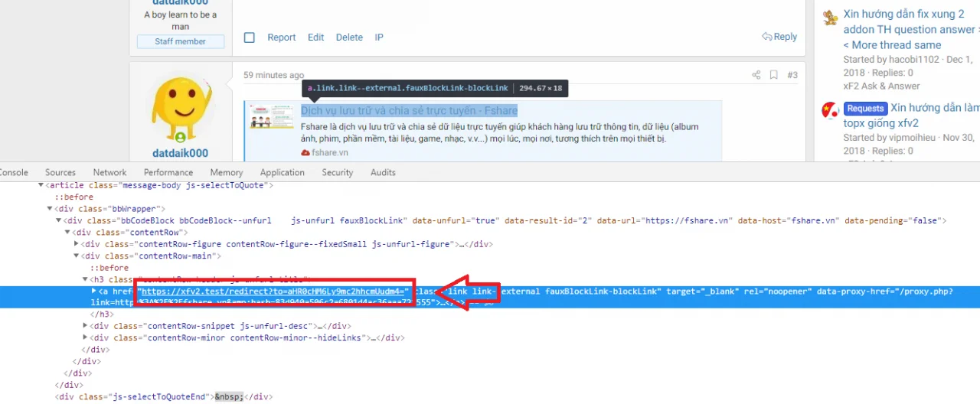Expand the contentRow-minor hideLinks div

85,337
